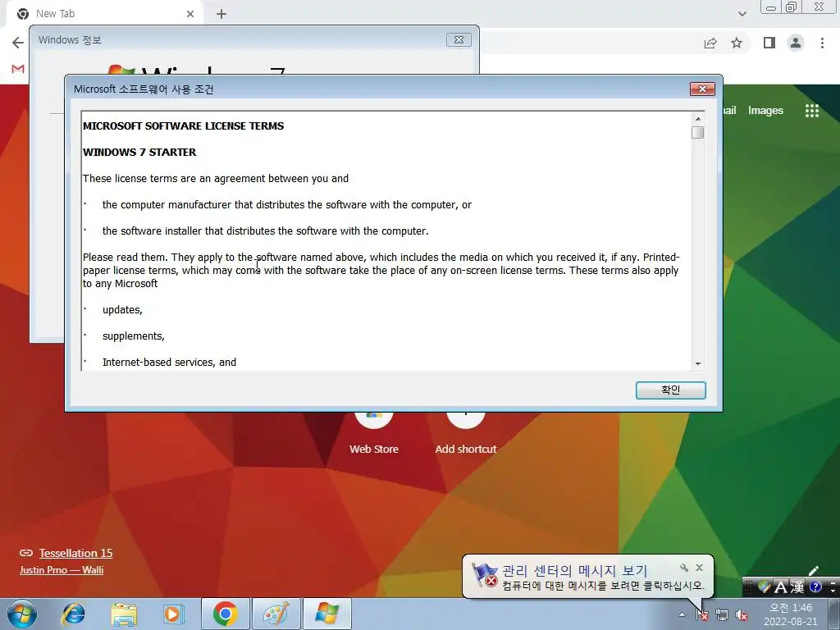Image resolution: width=840 pixels, height=630 pixels.
Task: Open Chrome tab search chevron
Action: click(x=742, y=14)
